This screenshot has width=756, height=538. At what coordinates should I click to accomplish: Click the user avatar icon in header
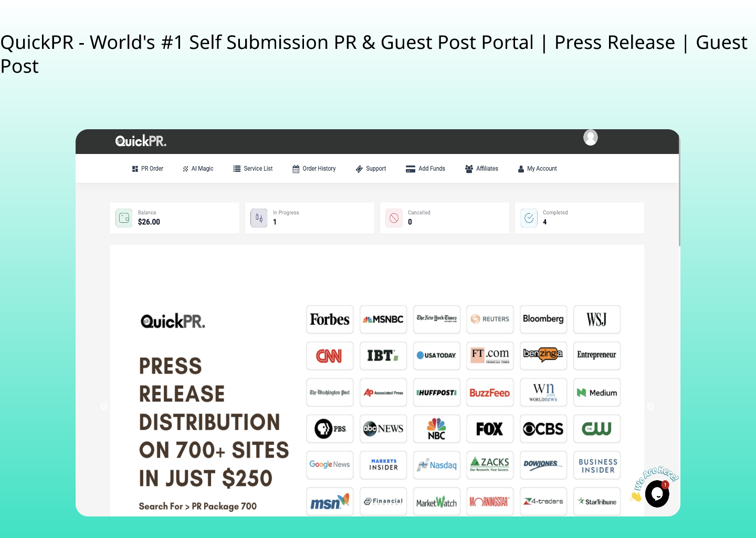pos(591,138)
